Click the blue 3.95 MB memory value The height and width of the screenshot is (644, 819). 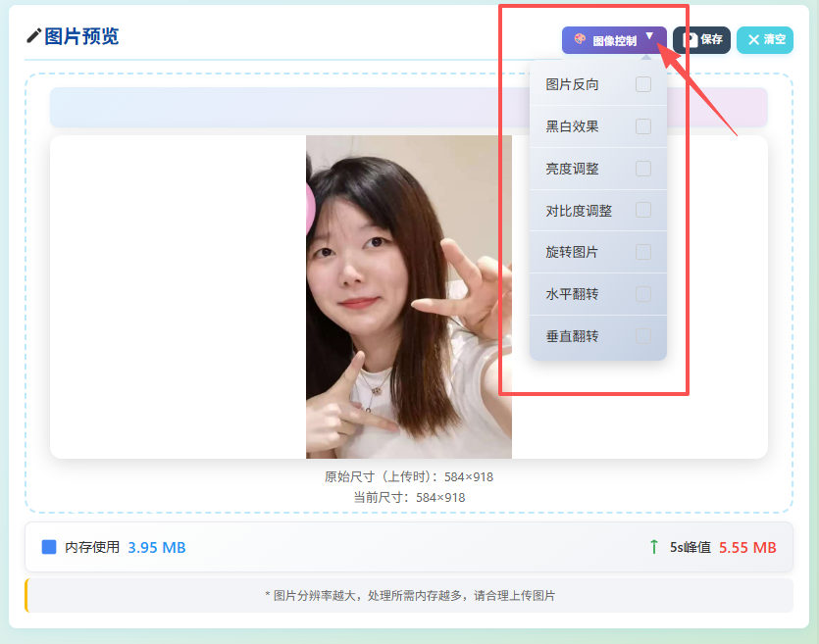(157, 547)
